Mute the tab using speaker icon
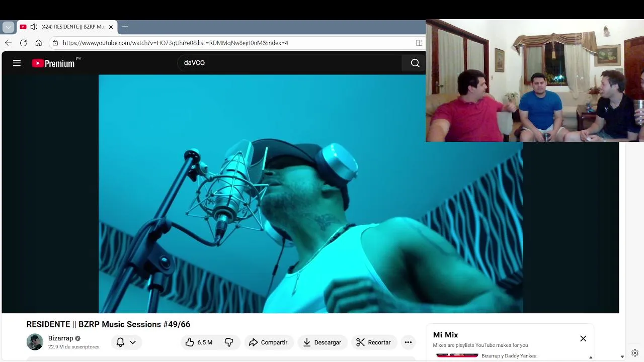The width and height of the screenshot is (644, 362). tap(34, 27)
